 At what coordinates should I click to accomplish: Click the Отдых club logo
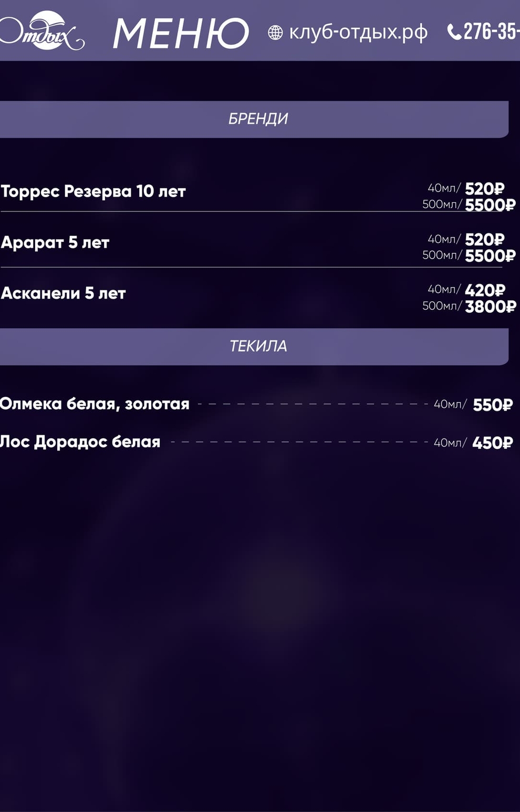pos(43,32)
